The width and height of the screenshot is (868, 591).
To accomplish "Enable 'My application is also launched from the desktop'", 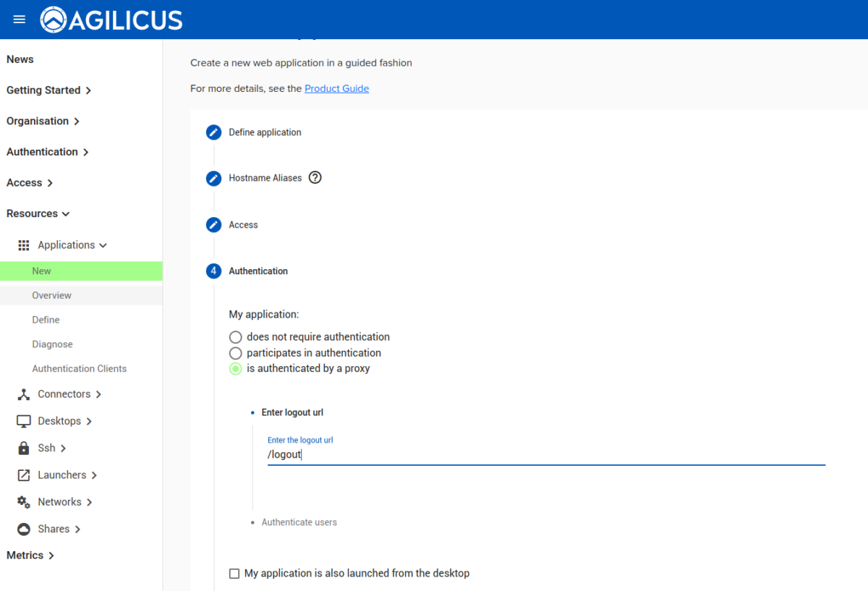I will [x=234, y=573].
